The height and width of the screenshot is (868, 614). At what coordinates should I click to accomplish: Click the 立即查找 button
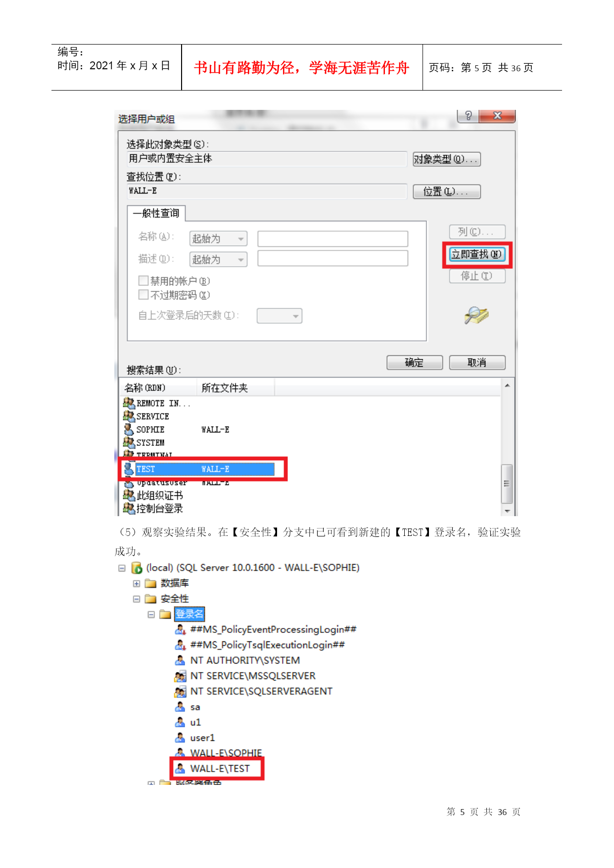(477, 254)
